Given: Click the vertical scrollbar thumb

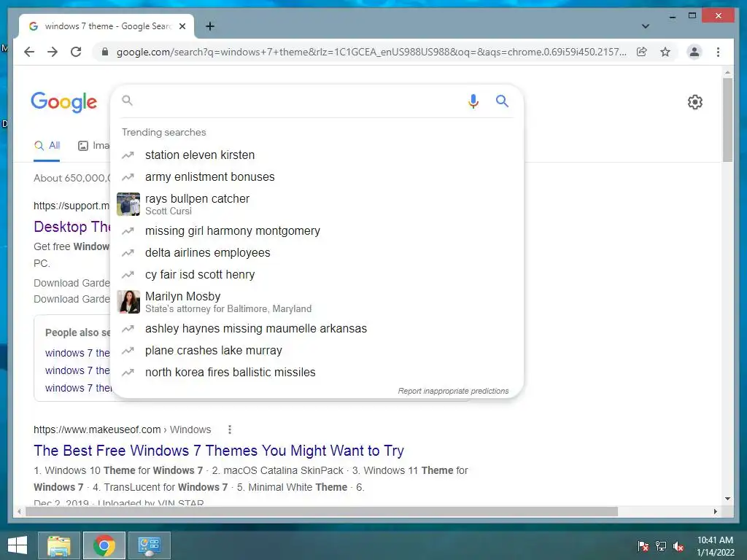Looking at the screenshot, I should click(727, 120).
